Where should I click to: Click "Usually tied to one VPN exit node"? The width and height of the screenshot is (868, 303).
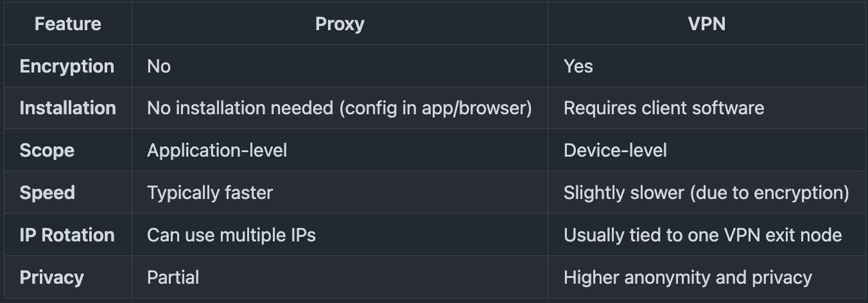click(702, 235)
